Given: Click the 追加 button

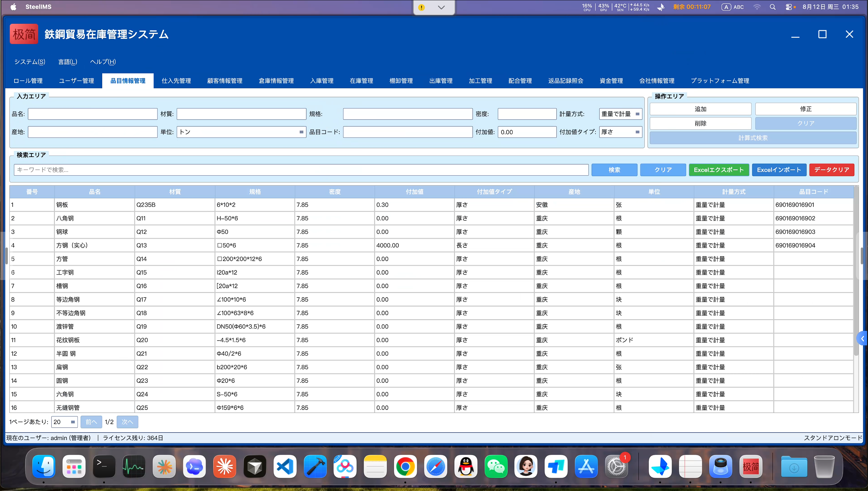Looking at the screenshot, I should [x=701, y=109].
